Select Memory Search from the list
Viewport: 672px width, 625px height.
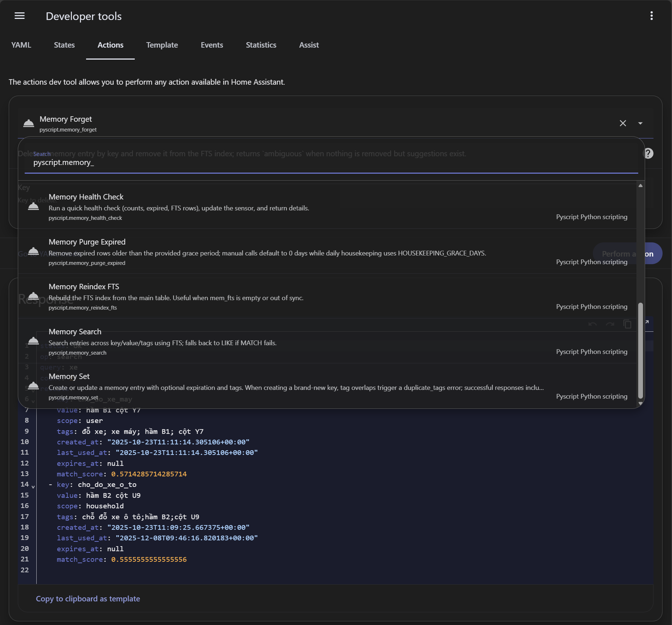75,332
